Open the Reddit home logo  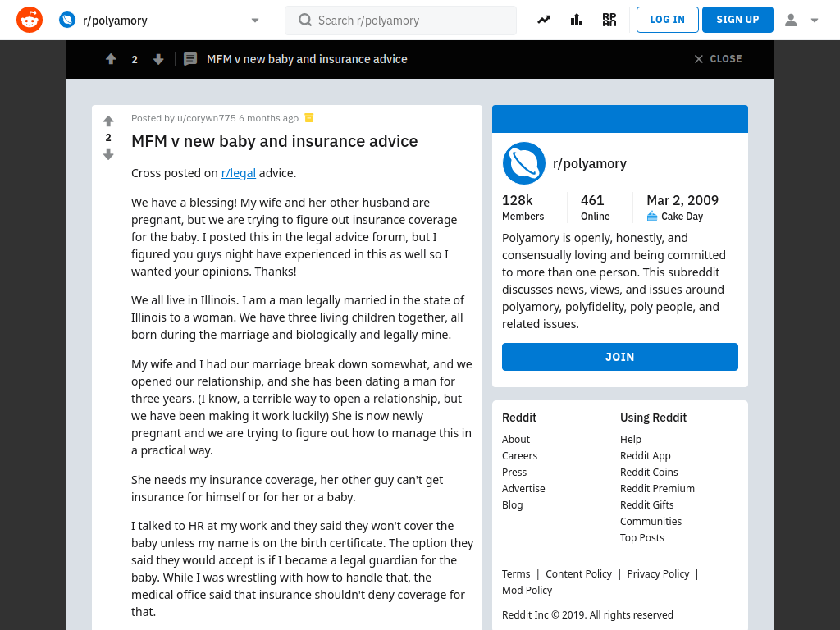tap(30, 20)
